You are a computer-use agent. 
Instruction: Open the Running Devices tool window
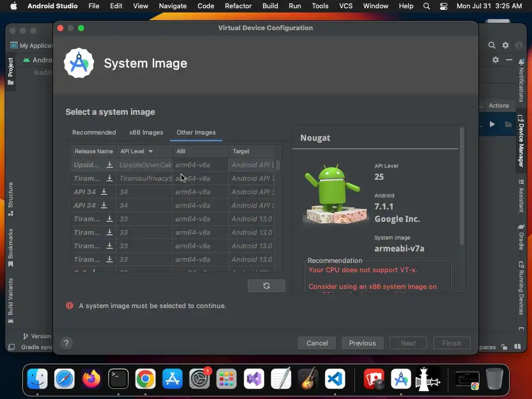[522, 288]
